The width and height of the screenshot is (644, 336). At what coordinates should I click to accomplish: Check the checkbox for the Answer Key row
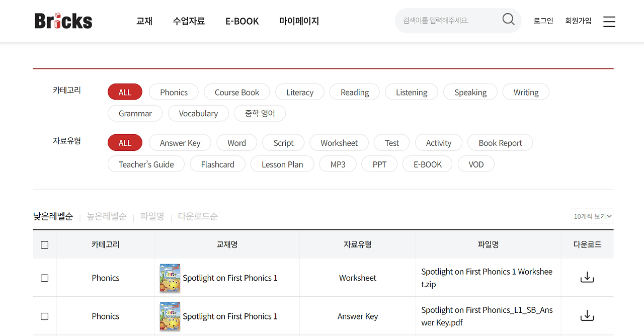click(44, 316)
